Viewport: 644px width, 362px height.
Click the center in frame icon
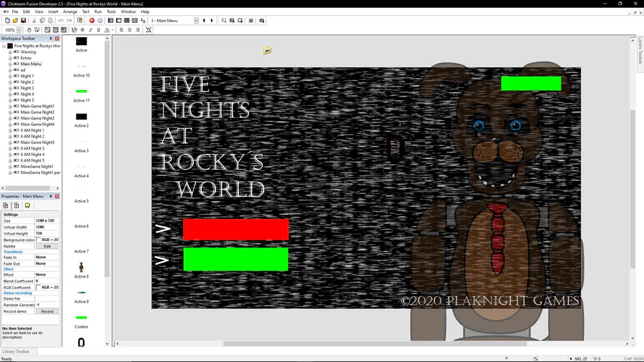click(149, 30)
